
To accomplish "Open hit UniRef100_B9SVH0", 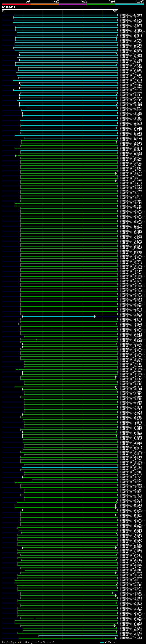I will 131,22.
